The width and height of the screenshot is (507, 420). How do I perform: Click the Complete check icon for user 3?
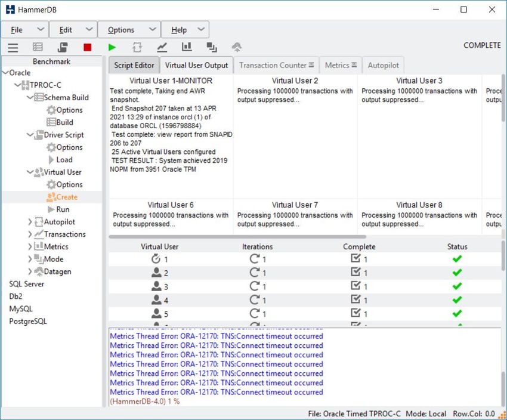click(x=355, y=286)
